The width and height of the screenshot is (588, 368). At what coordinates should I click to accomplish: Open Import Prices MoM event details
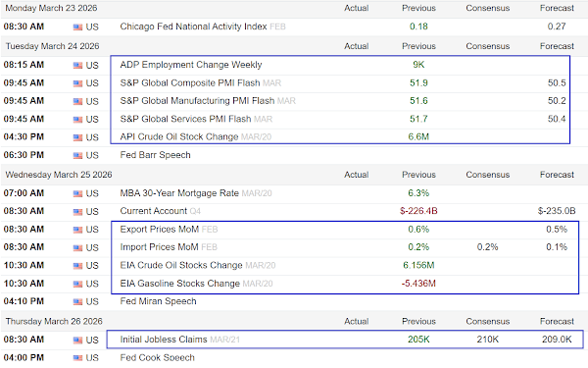click(x=159, y=247)
